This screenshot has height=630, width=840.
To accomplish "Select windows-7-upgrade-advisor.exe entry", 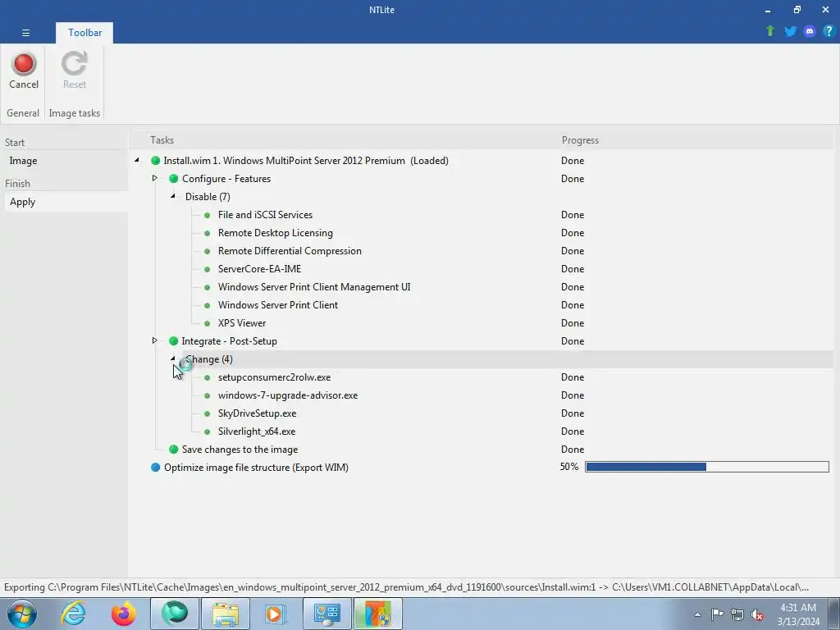I will [x=288, y=395].
